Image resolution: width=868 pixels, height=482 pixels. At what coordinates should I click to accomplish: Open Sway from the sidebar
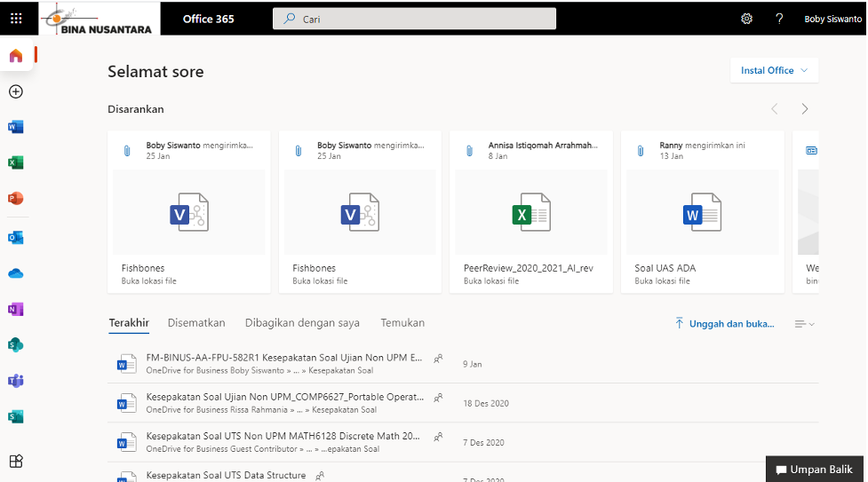(x=16, y=416)
